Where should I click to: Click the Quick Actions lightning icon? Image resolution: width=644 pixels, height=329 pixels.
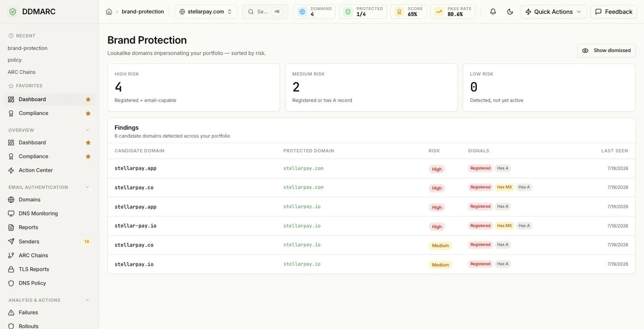(x=529, y=12)
